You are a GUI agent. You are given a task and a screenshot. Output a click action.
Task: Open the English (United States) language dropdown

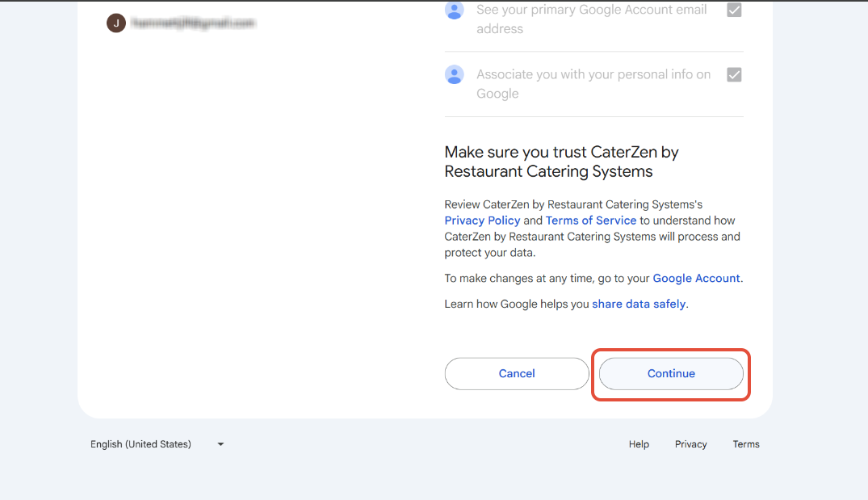tap(157, 444)
